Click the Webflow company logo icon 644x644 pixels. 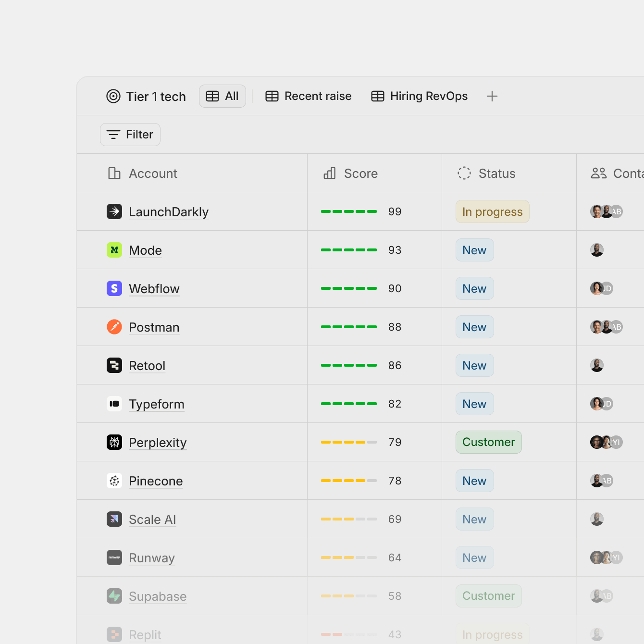(x=114, y=288)
